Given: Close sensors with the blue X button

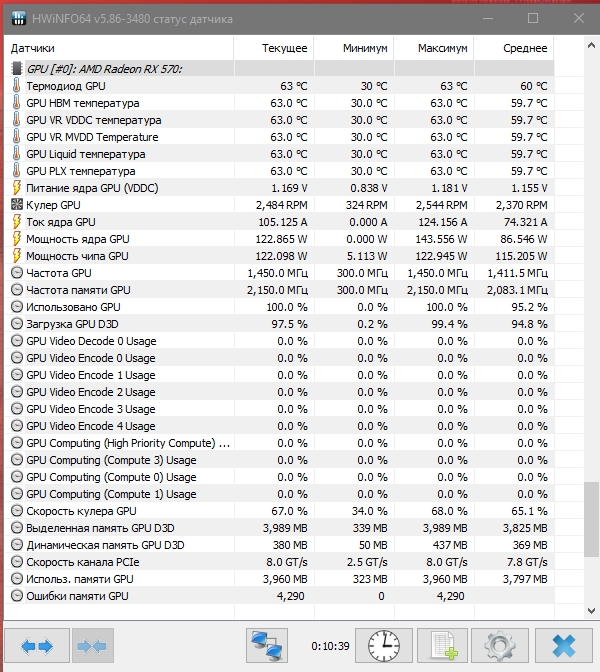Looking at the screenshot, I should (563, 646).
